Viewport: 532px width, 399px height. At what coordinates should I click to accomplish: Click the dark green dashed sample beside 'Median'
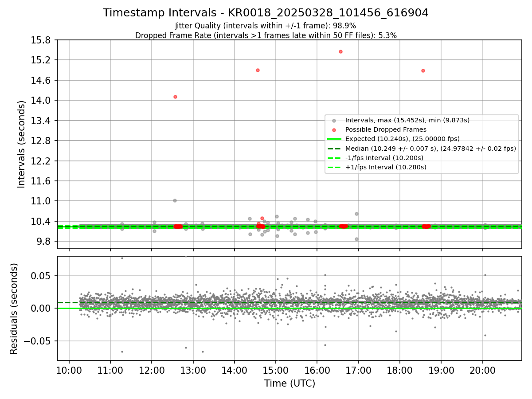coord(334,149)
